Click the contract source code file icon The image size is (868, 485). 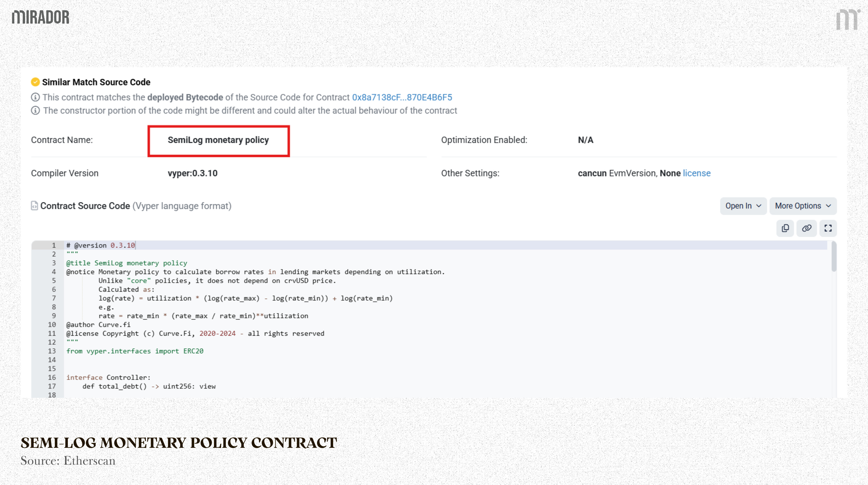coord(34,206)
